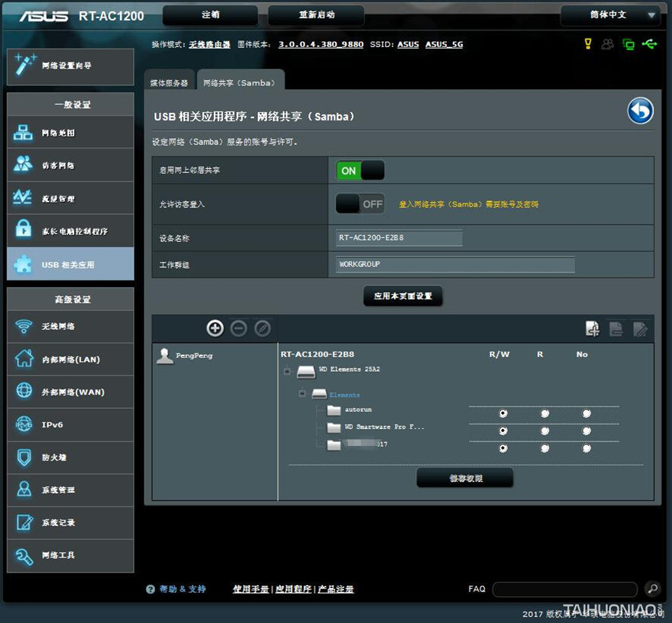Open the IPv6 icon in sidebar

click(x=24, y=424)
